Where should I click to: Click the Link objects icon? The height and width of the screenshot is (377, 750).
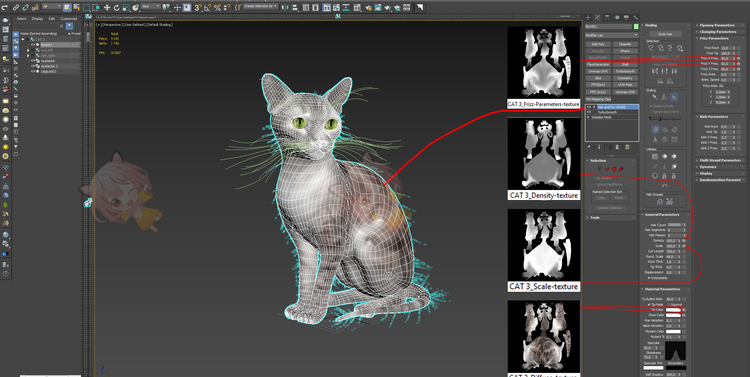[x=16, y=7]
